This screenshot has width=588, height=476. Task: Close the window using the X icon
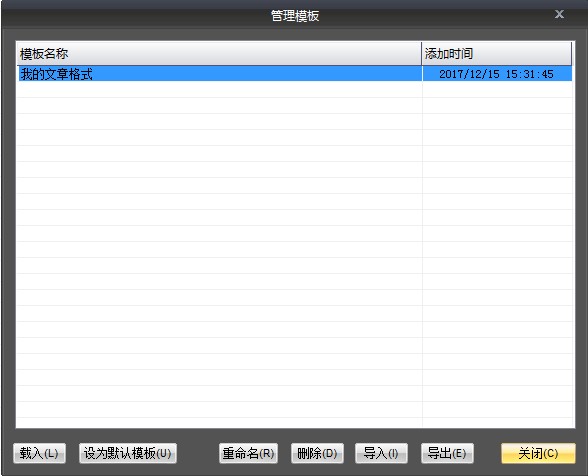[559, 14]
